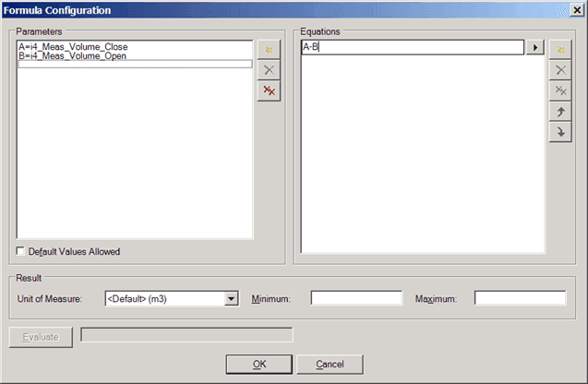588x384 pixels.
Task: Click the A-B equation input field
Action: 413,47
